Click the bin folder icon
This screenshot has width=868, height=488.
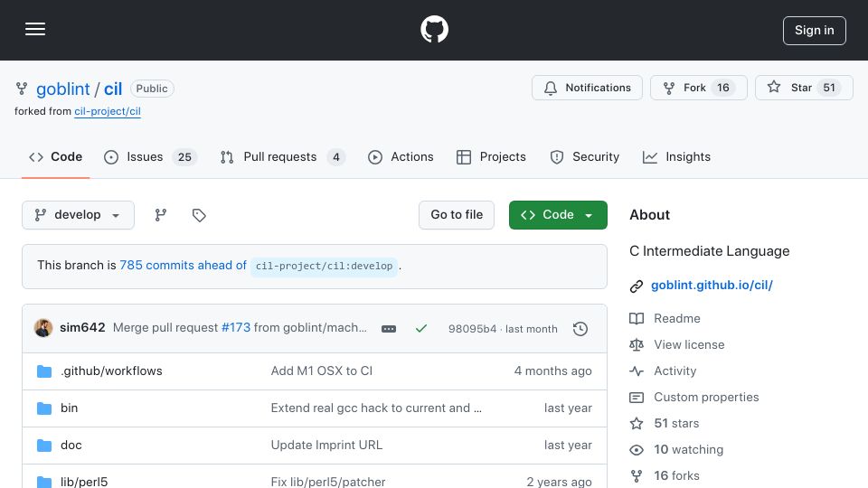pos(44,408)
